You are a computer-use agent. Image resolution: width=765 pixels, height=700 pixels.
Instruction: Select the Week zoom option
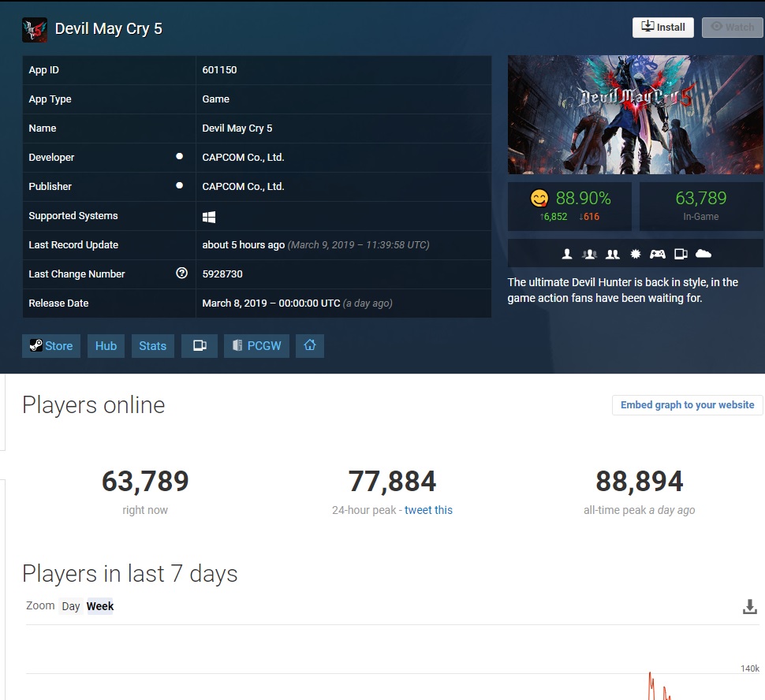100,606
